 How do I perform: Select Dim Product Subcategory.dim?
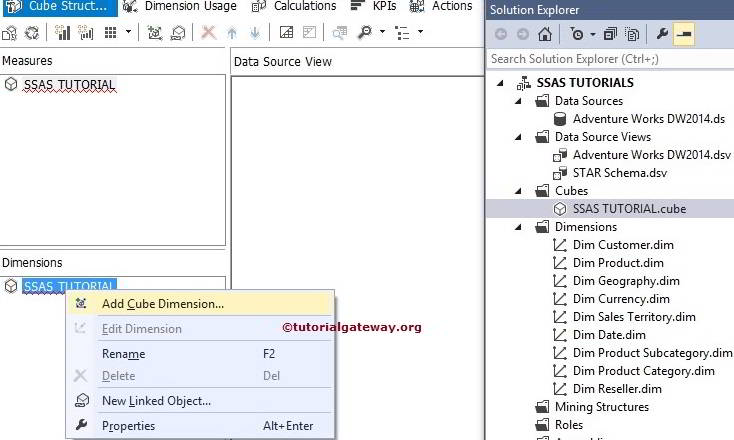(x=652, y=353)
